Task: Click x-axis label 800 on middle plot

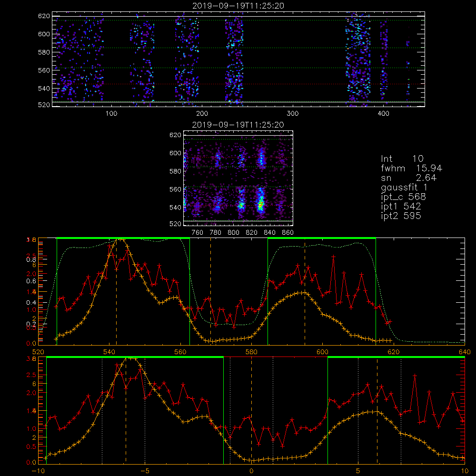Action: (233, 233)
